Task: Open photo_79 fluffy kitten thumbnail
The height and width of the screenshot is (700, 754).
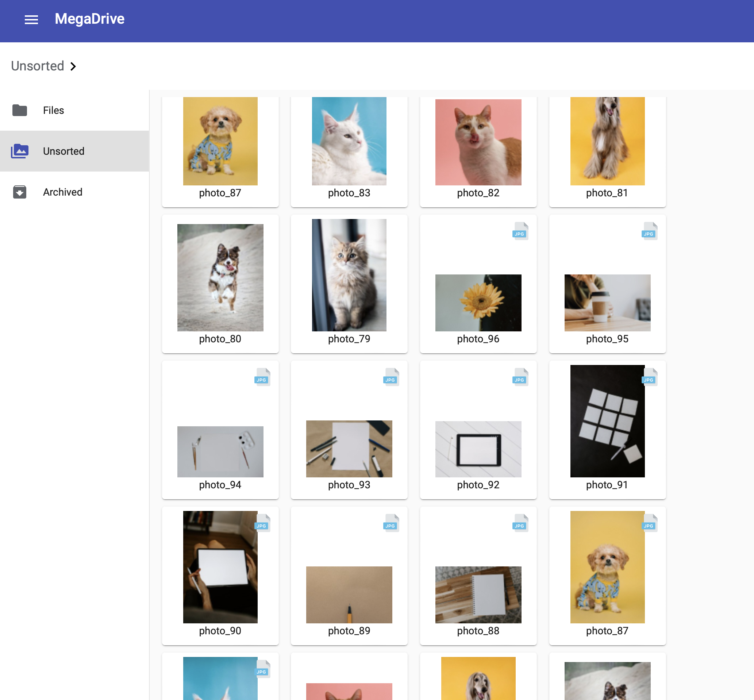Action: pos(349,275)
